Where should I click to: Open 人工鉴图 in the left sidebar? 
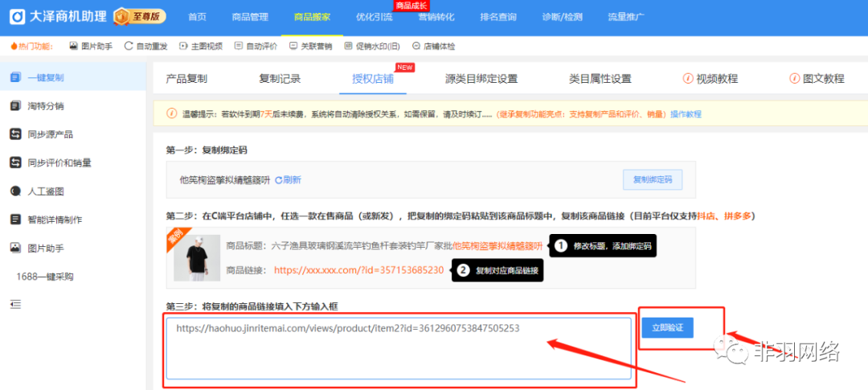tap(45, 191)
